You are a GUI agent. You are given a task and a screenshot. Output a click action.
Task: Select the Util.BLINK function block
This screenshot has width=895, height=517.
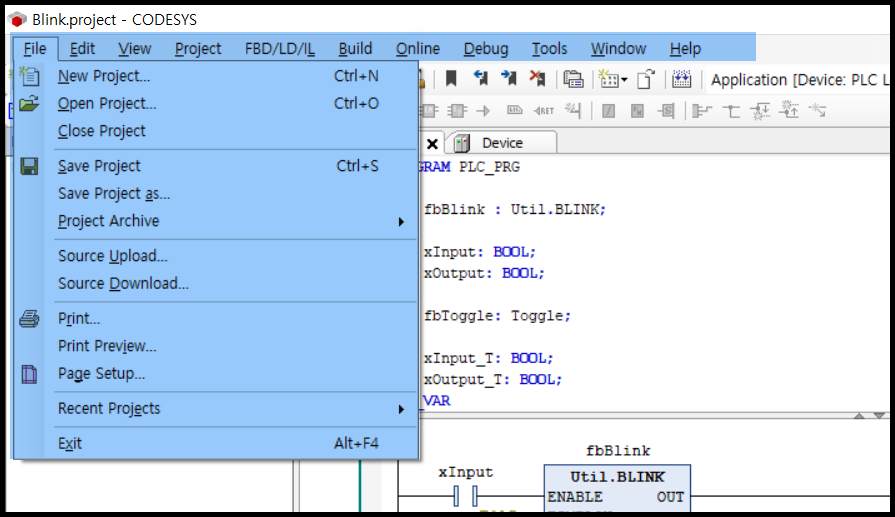pos(617,488)
